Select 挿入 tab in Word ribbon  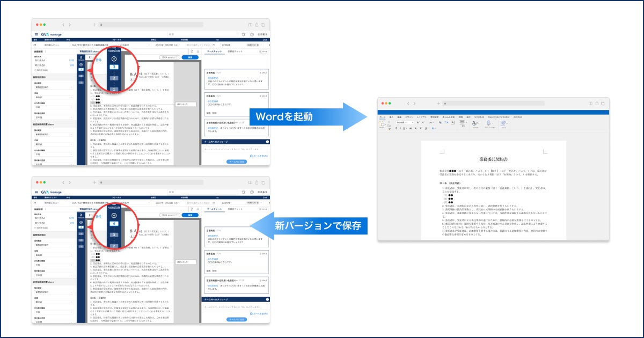pos(391,116)
